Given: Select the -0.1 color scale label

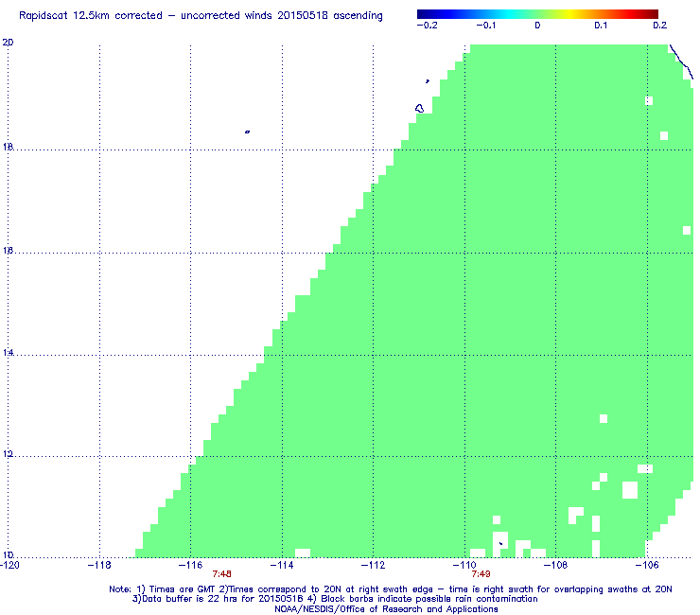Looking at the screenshot, I should [485, 26].
